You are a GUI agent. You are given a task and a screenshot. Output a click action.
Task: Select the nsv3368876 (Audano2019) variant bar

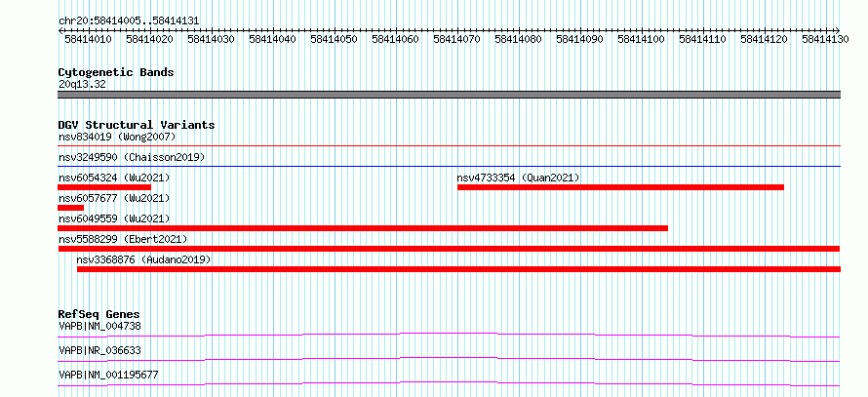[458, 269]
